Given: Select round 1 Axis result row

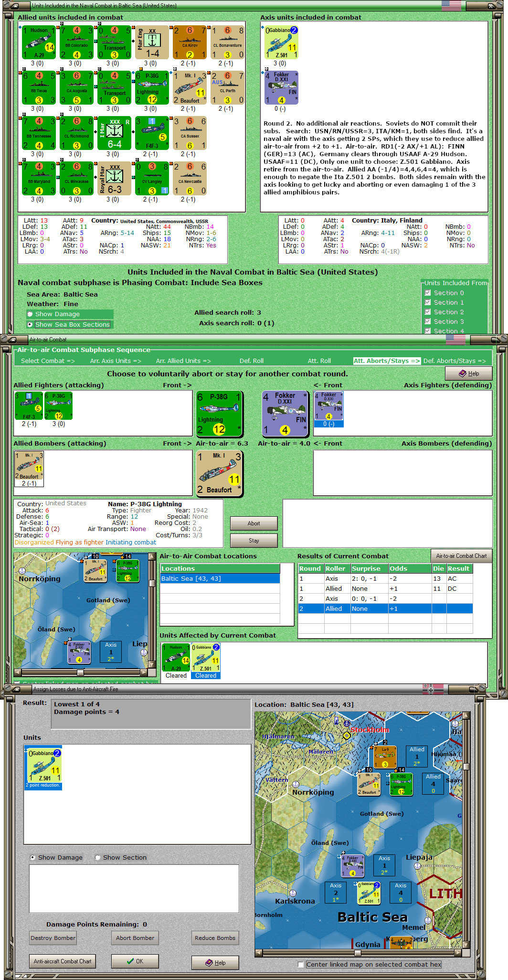Looking at the screenshot, I should coord(385,579).
